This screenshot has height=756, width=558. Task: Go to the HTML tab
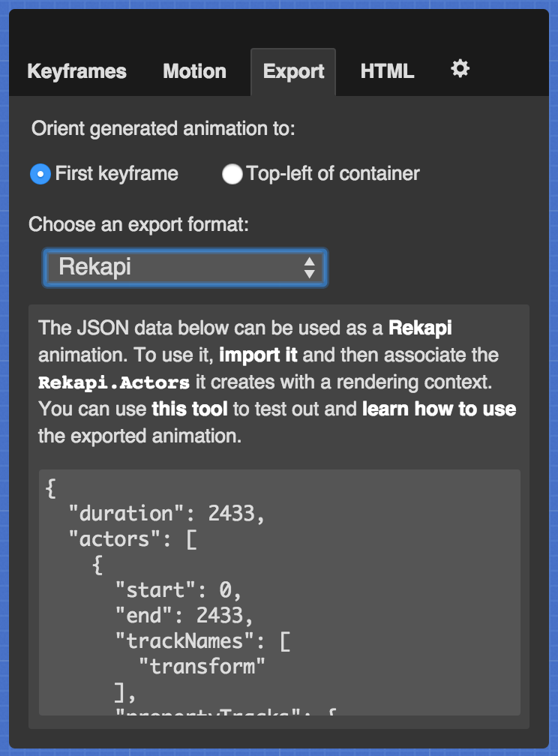pyautogui.click(x=387, y=72)
